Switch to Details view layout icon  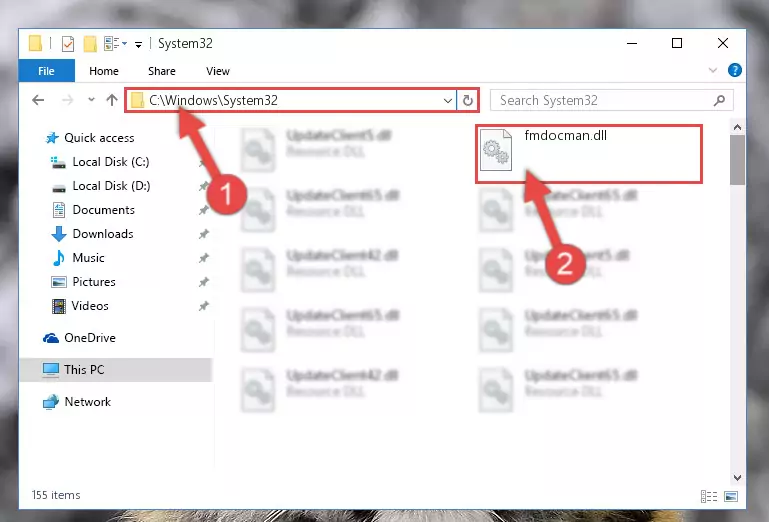tap(709, 496)
